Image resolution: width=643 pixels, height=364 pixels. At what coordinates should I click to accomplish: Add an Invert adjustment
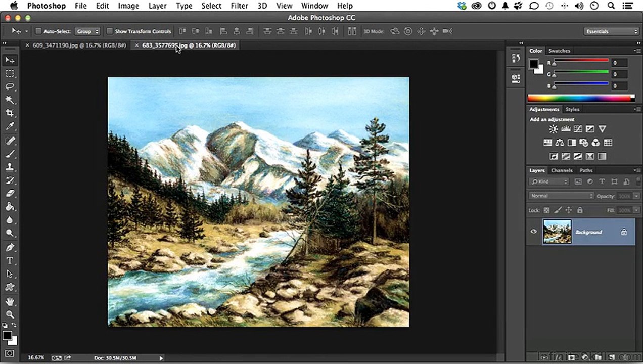pos(554,157)
